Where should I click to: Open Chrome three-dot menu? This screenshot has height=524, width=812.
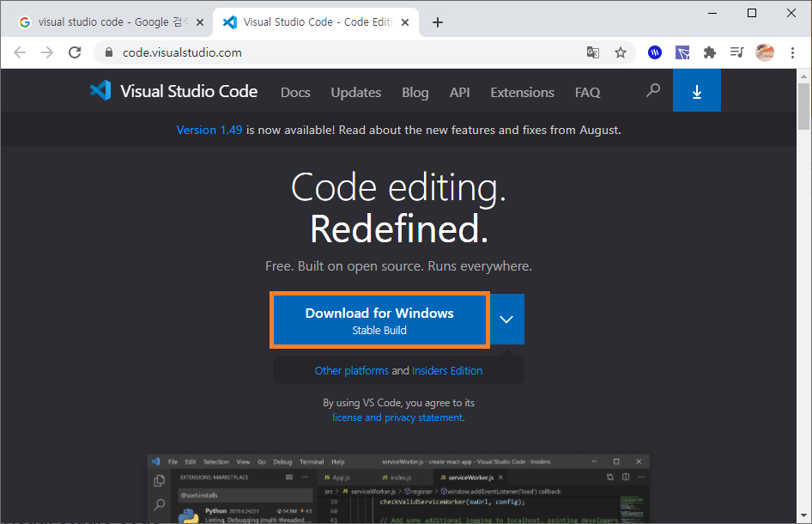pyautogui.click(x=792, y=52)
